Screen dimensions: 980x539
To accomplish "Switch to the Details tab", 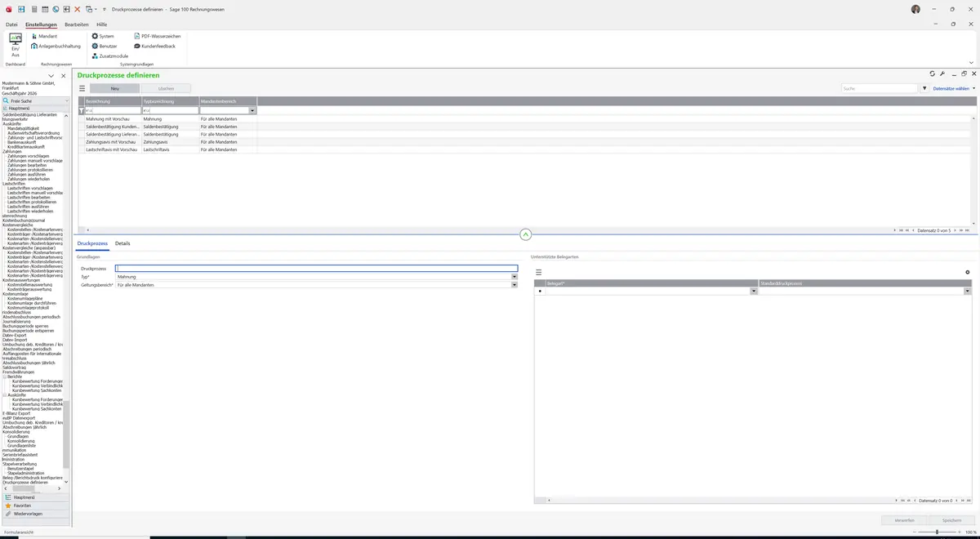I will (122, 243).
